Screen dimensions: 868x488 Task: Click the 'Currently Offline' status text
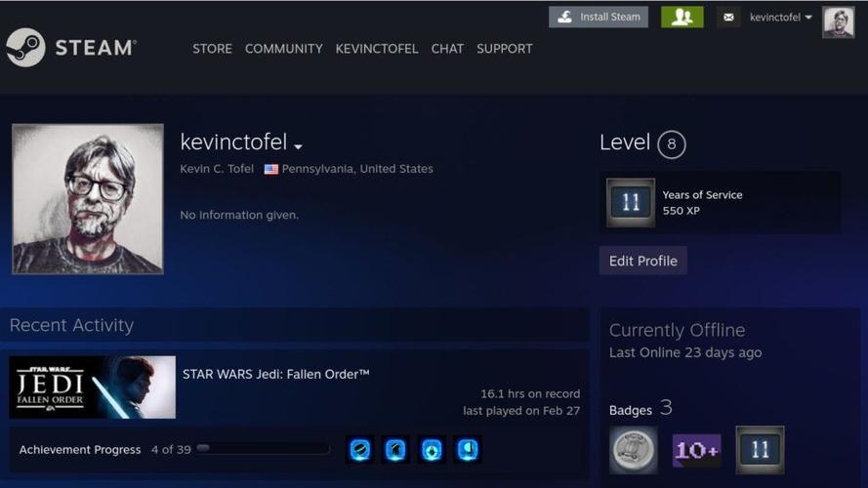pos(677,330)
